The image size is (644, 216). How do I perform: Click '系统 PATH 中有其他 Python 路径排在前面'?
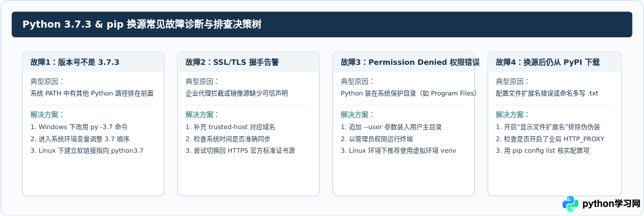92,93
